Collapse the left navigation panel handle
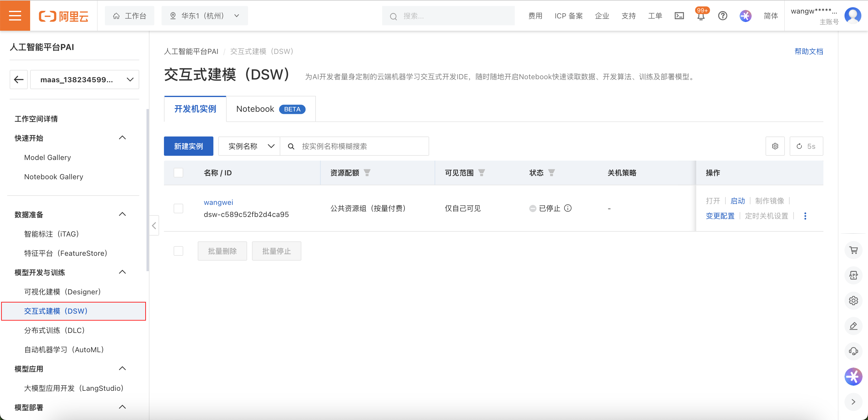Viewport: 868px width, 420px height. click(x=154, y=225)
